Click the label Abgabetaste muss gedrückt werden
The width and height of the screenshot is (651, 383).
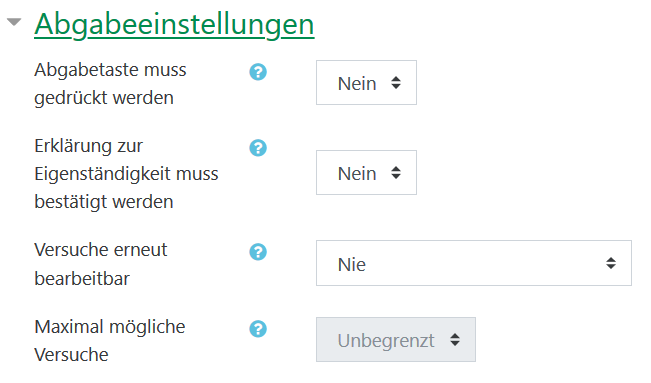click(110, 83)
